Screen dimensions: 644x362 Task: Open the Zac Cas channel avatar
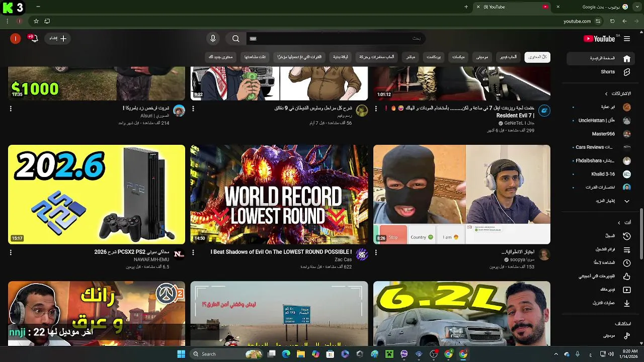pyautogui.click(x=362, y=255)
